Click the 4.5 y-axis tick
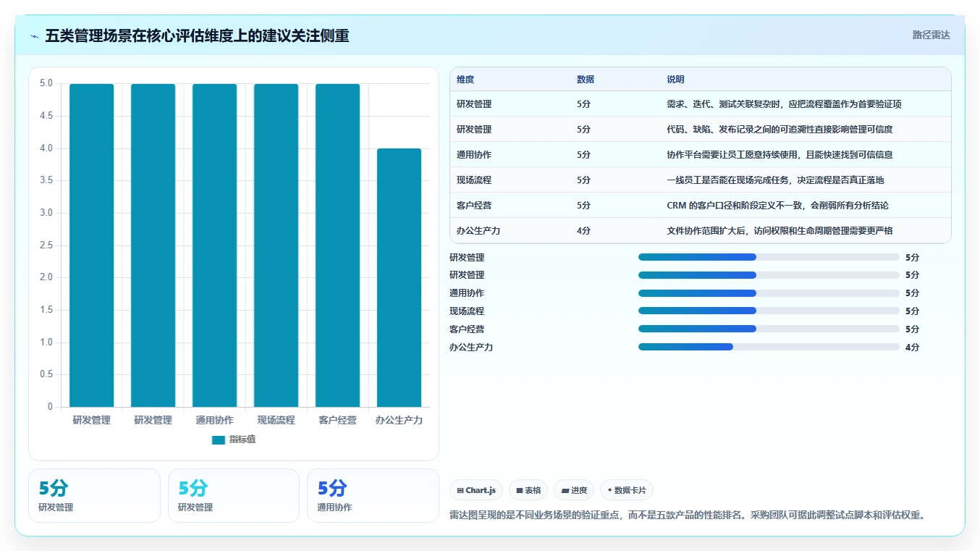The height and width of the screenshot is (551, 980). [46, 116]
